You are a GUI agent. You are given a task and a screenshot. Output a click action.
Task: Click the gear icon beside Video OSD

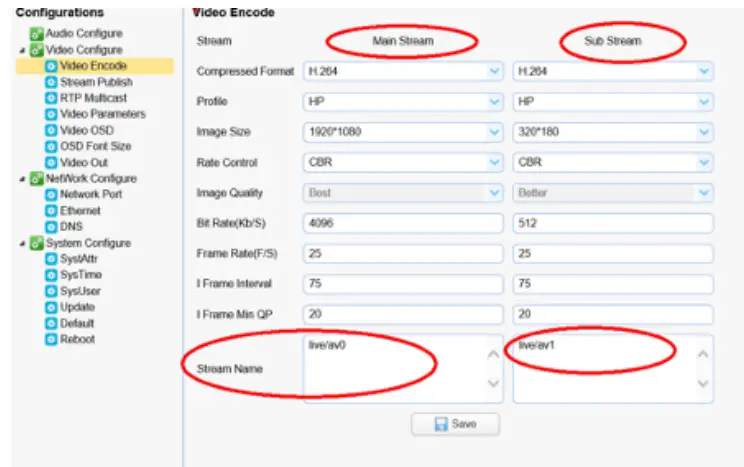[x=51, y=131]
